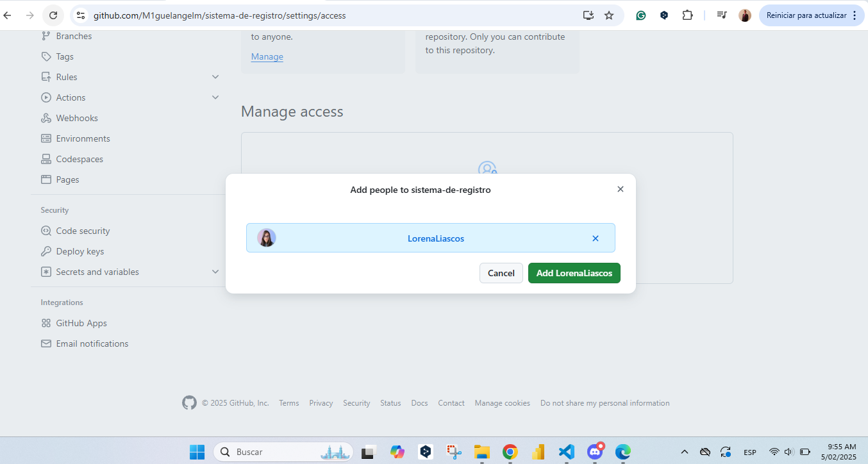
Task: Open the Grammarly extension icon
Action: 641,15
